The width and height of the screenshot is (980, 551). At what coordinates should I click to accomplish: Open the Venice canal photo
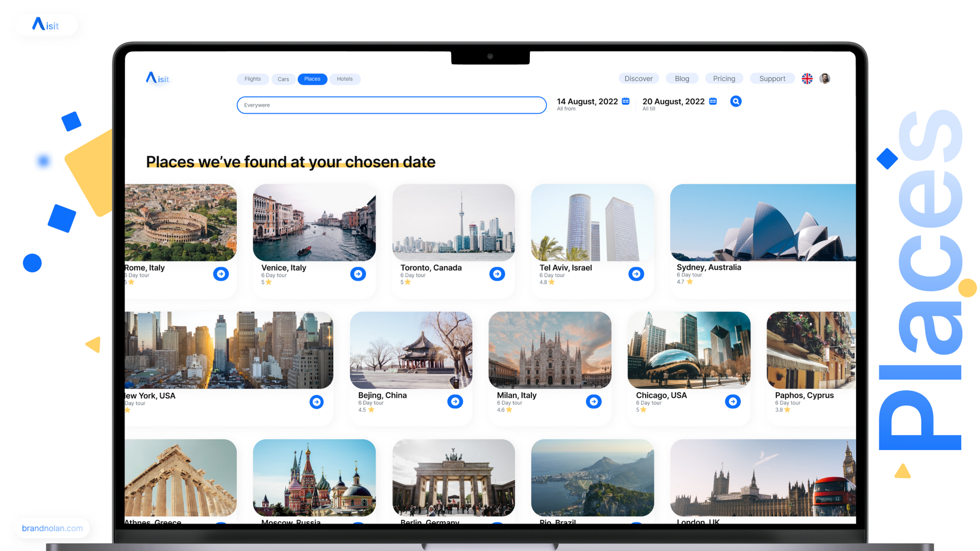click(x=314, y=222)
